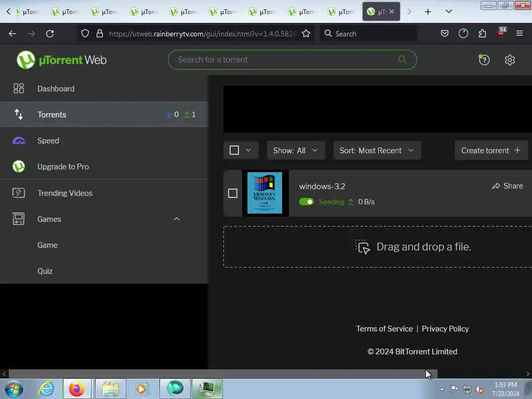This screenshot has height=399, width=532.
Task: Open the Action Center flag tray icon
Action: tap(454, 389)
